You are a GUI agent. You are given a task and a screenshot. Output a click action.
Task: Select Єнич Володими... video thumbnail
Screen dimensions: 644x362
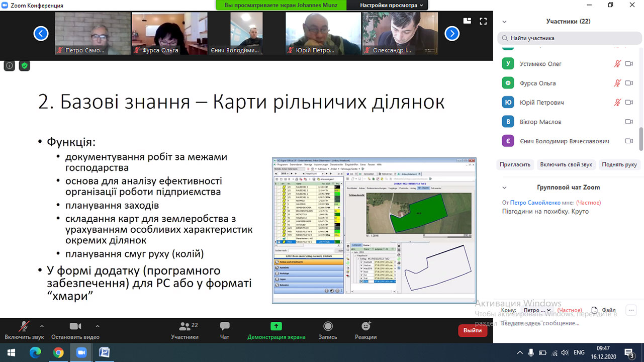(x=246, y=33)
